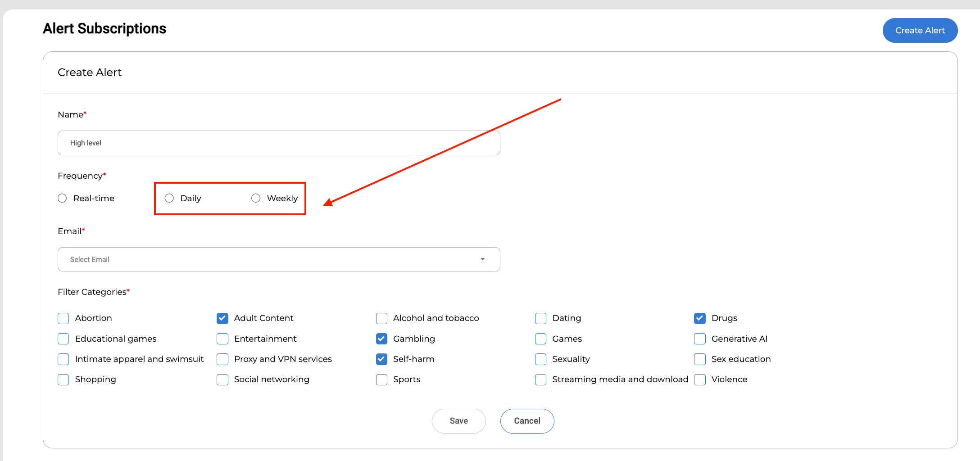Screen dimensions: 980x461
Task: Check Intimate apparel and swimsuit category
Action: pos(64,359)
